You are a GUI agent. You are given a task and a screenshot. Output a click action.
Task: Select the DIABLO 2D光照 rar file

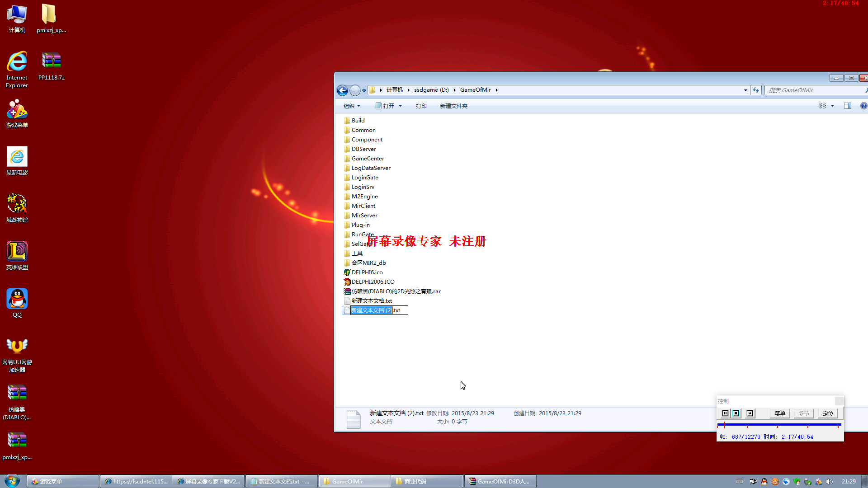[x=392, y=291]
